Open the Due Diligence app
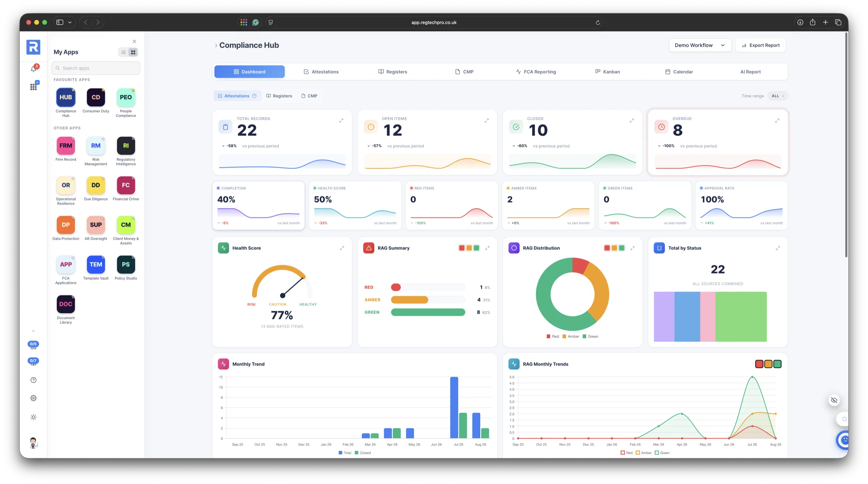The image size is (868, 484). (96, 185)
